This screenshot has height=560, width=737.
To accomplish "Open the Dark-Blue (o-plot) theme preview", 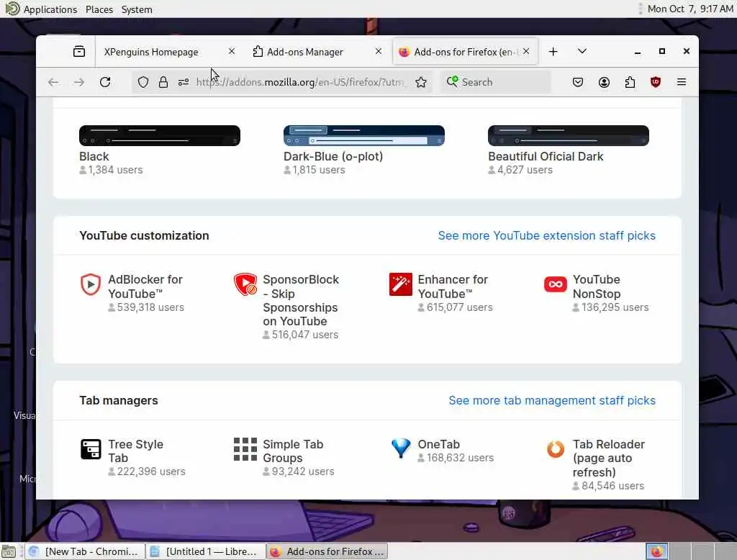I will (363, 135).
